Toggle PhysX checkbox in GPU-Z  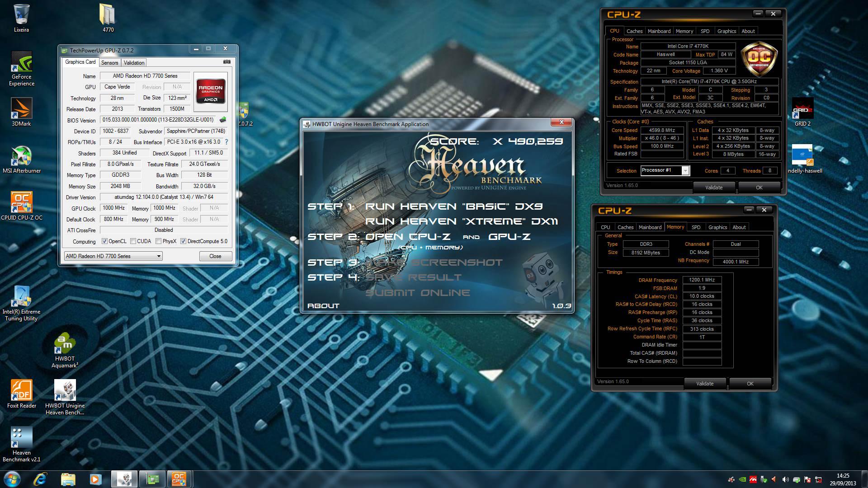point(158,241)
